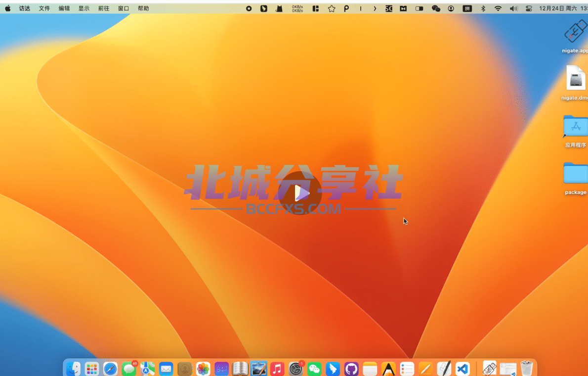Open Control Center in the menu bar
The height and width of the screenshot is (376, 588).
[529, 8]
